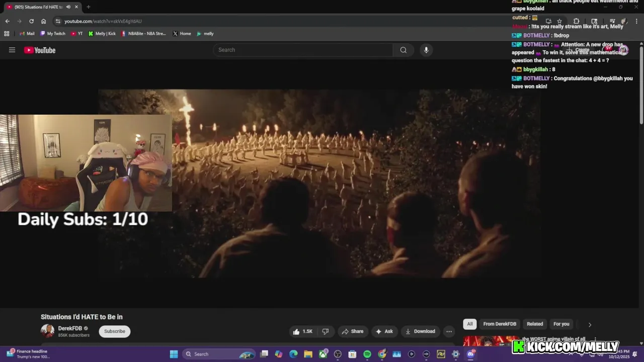Open the browser apps grid shortcut

coord(7,34)
